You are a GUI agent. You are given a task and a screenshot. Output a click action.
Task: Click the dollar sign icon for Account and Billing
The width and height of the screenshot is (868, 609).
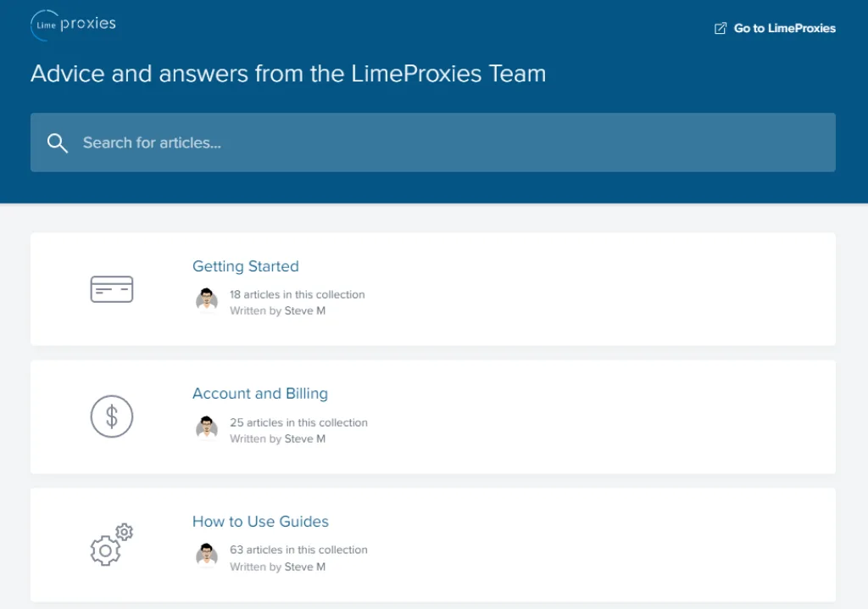pos(112,416)
